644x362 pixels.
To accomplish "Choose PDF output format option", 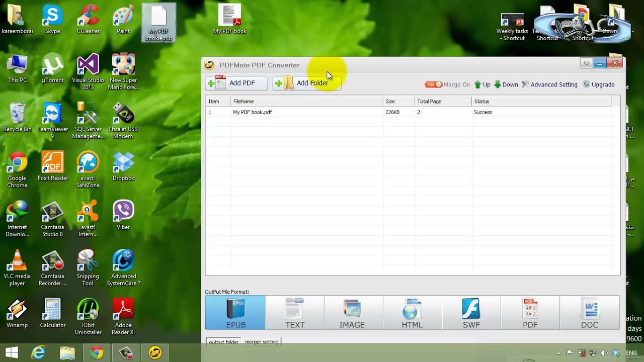I will (530, 313).
